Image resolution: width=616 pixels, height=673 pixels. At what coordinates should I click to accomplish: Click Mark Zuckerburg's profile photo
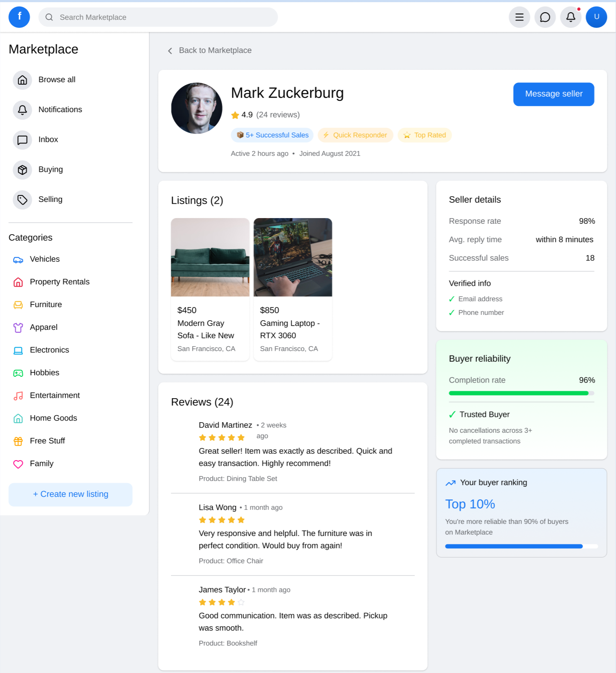click(197, 108)
